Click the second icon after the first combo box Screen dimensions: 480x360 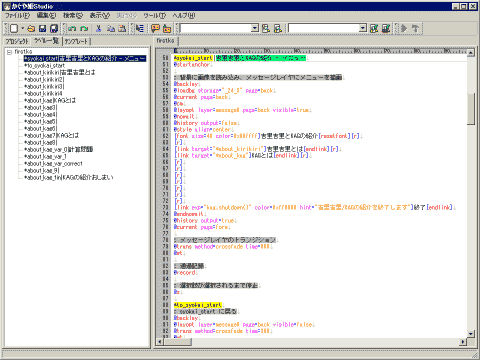[278, 29]
